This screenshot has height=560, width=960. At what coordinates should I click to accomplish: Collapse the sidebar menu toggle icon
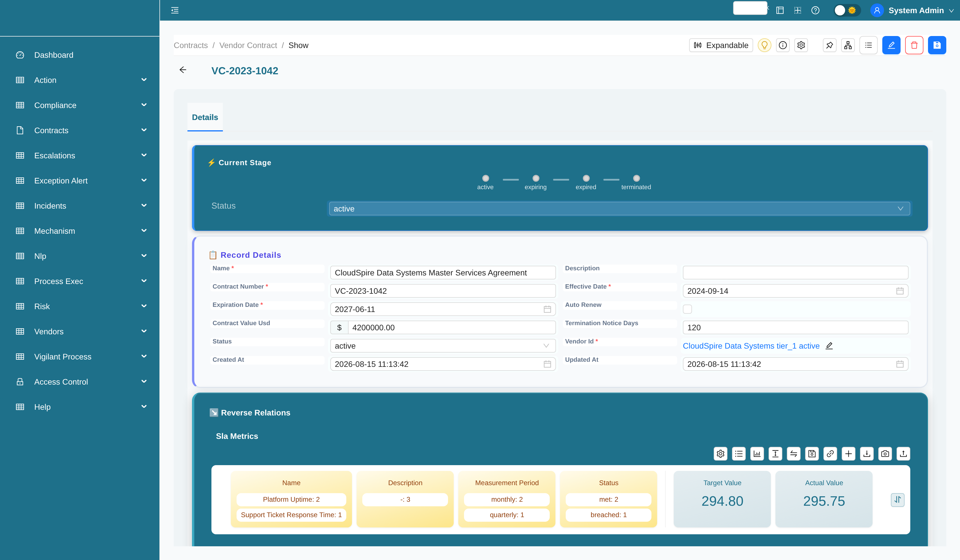pos(175,10)
